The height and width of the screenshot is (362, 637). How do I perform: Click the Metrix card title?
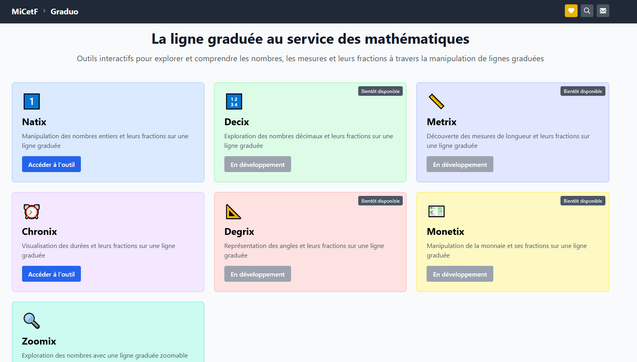point(442,122)
